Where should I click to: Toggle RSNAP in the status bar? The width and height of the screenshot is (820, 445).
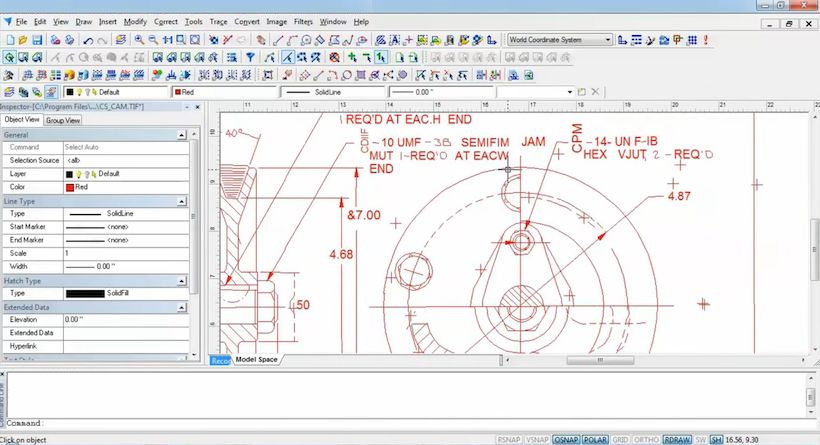tap(509, 440)
